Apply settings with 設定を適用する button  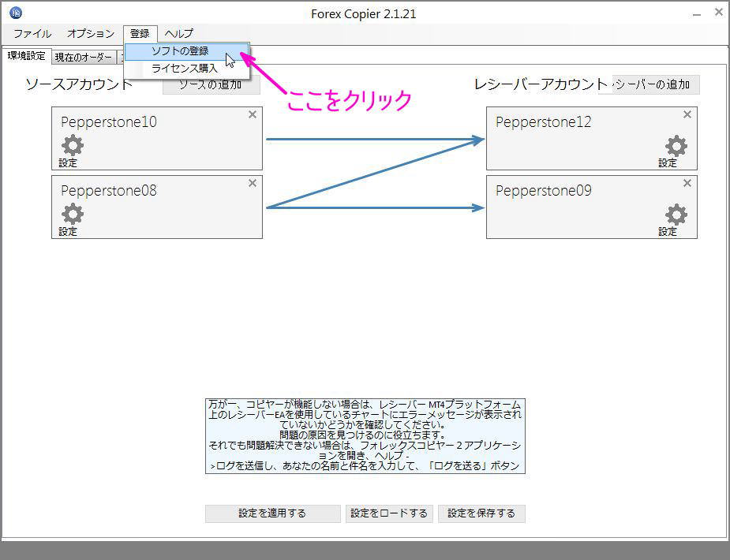point(272,513)
